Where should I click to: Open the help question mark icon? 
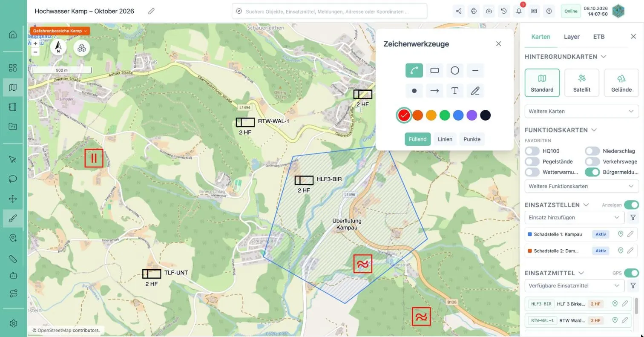(x=549, y=11)
